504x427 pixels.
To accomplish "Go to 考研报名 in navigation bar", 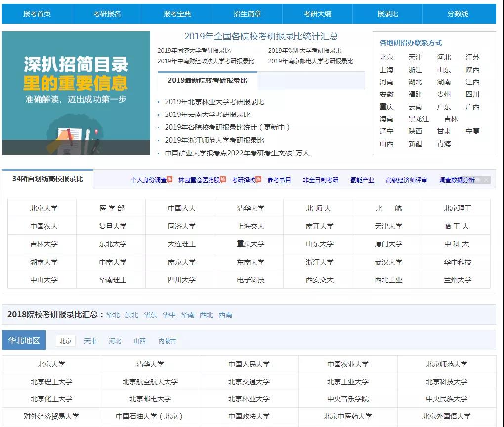I will (107, 14).
